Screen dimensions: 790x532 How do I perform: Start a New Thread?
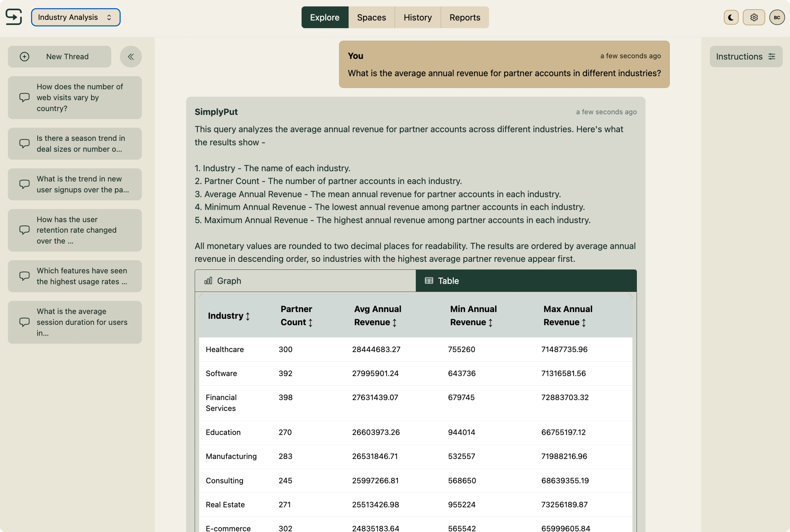click(x=59, y=57)
